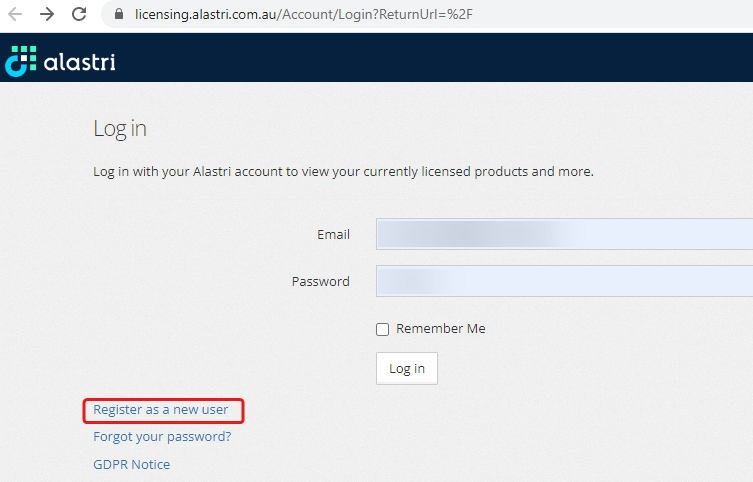Click the browser back arrow
Screen dimensions: 753x482
click(15, 15)
